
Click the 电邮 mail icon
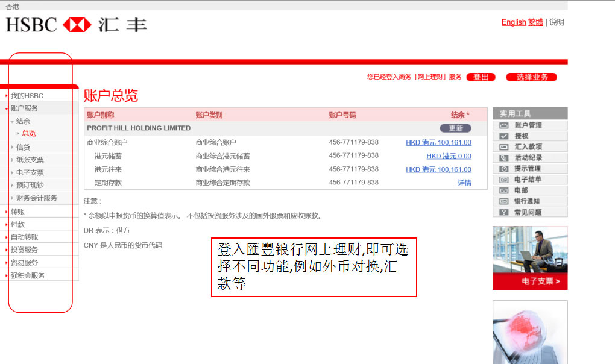(504, 190)
